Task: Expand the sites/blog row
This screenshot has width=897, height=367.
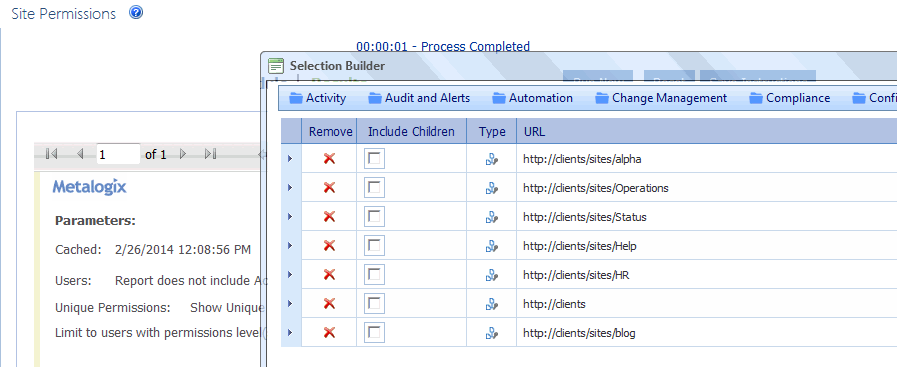Action: tap(290, 333)
